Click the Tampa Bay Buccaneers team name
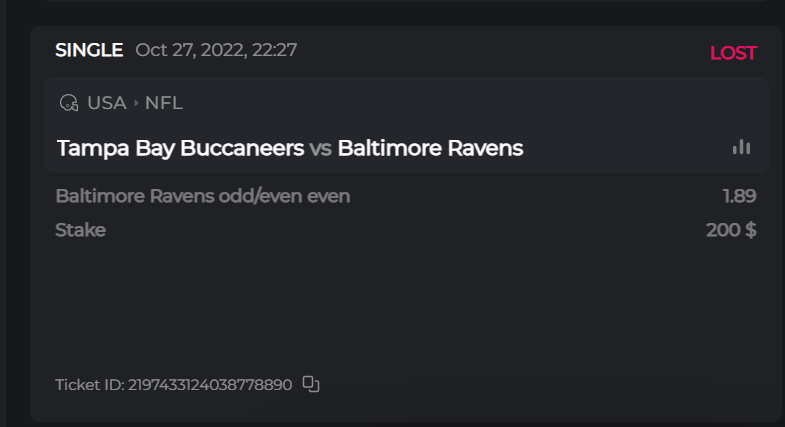This screenshot has width=785, height=427. [x=180, y=148]
